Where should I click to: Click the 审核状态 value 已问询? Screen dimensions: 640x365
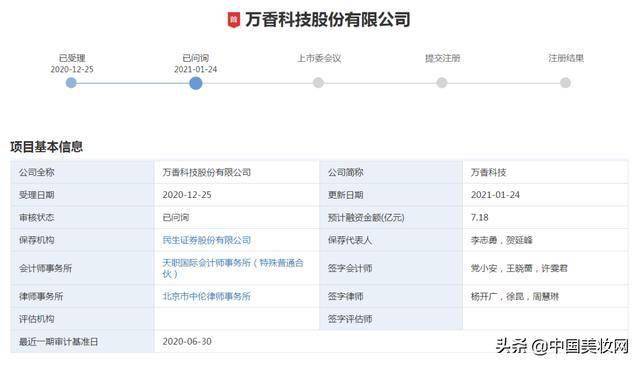tap(176, 217)
